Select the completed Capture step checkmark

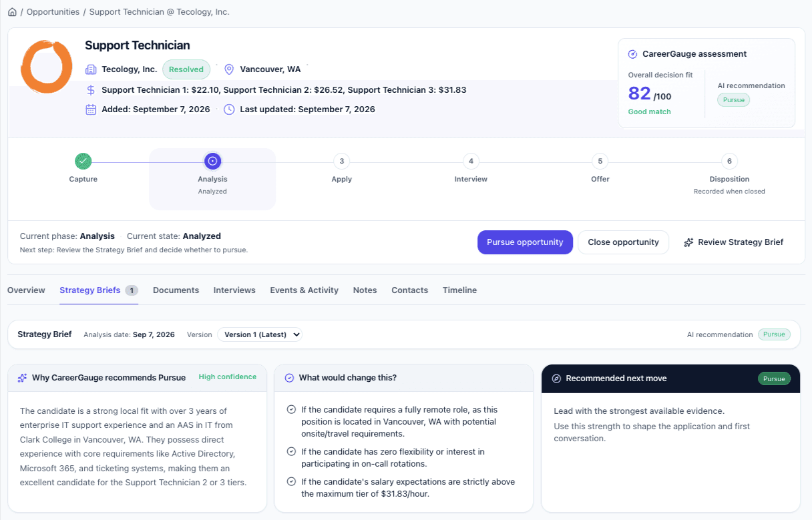coord(83,161)
